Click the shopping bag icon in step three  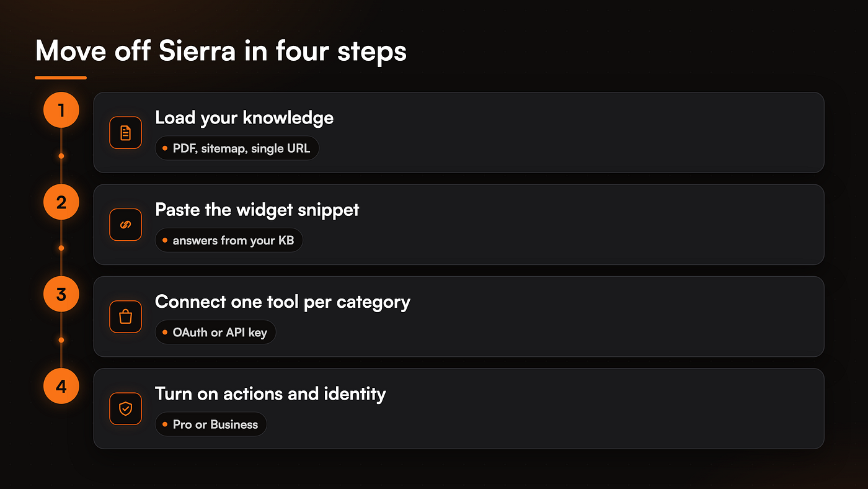[126, 316]
